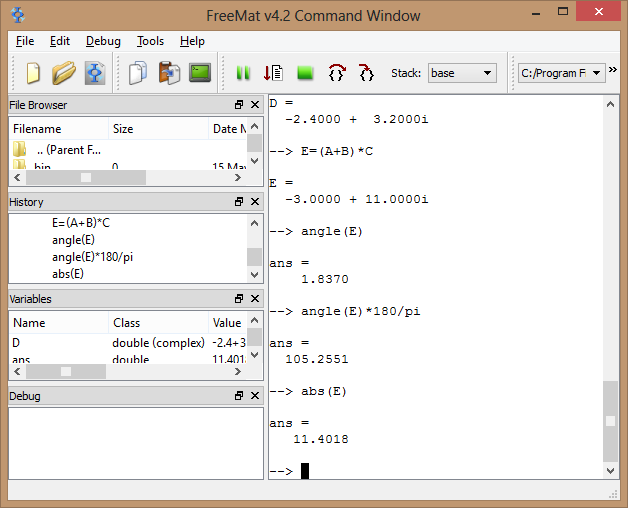Close the File Browser panel
This screenshot has width=628, height=508.
coord(255,105)
